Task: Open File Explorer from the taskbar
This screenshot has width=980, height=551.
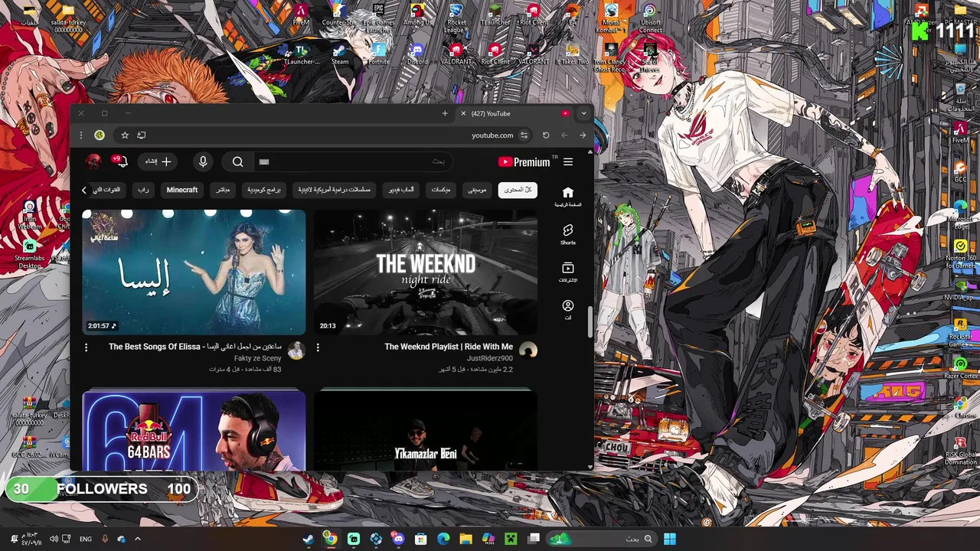Action: coord(465,539)
